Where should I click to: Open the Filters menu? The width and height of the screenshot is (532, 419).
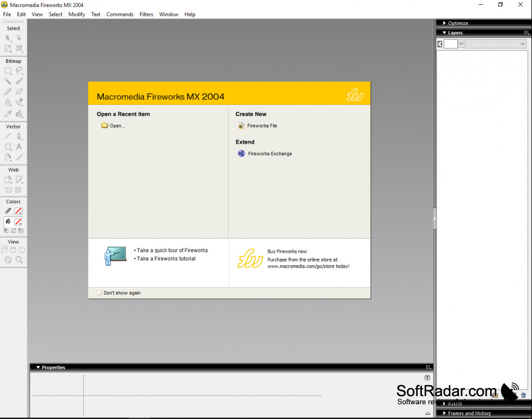click(x=146, y=14)
